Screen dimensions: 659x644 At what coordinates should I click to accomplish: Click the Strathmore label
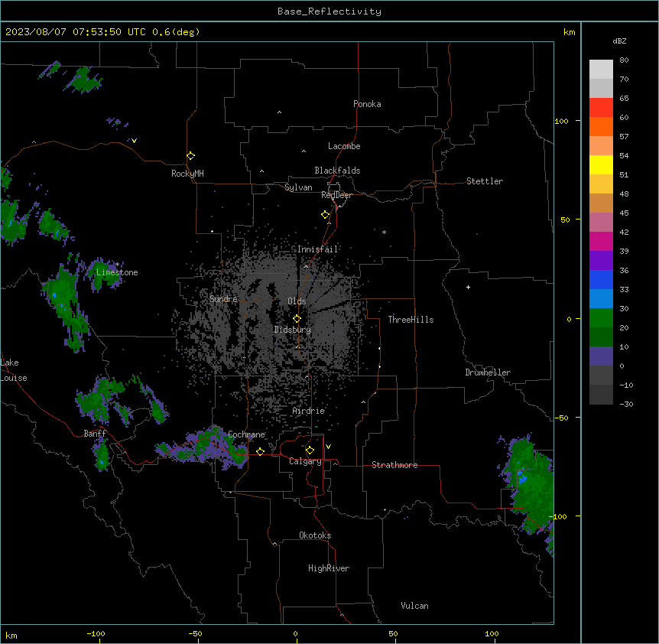(x=394, y=465)
